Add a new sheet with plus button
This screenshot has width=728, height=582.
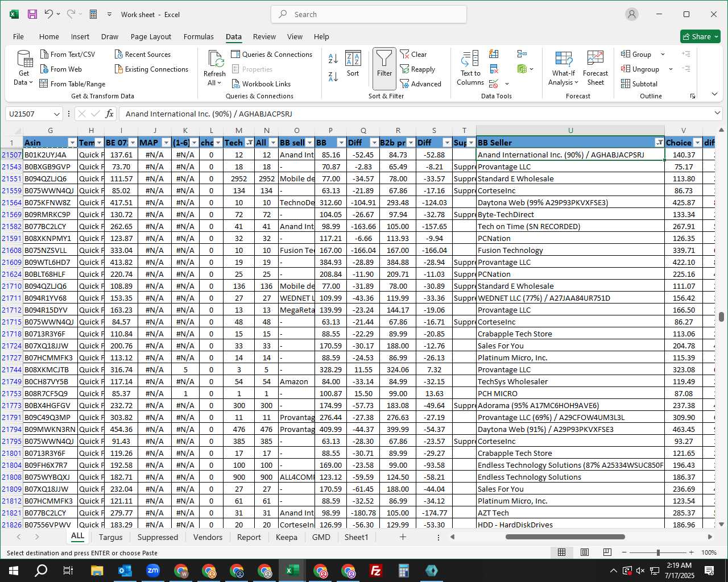(x=403, y=537)
